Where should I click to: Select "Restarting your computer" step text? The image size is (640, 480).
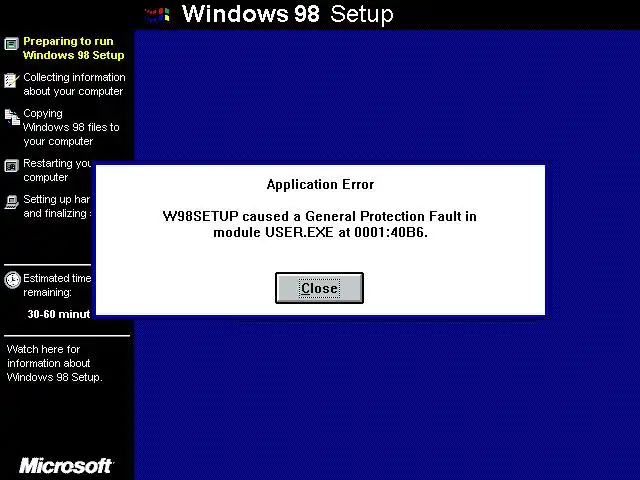(57, 170)
